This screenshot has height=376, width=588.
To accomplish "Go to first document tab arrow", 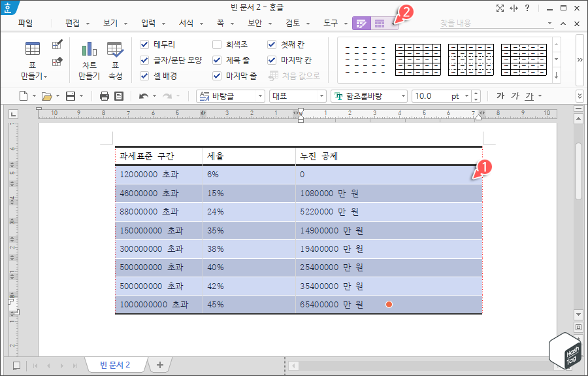I will point(35,366).
